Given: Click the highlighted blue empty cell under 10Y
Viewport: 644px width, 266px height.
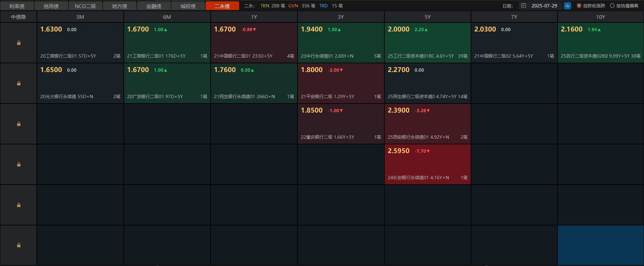Looking at the screenshot, I should click(x=601, y=245).
